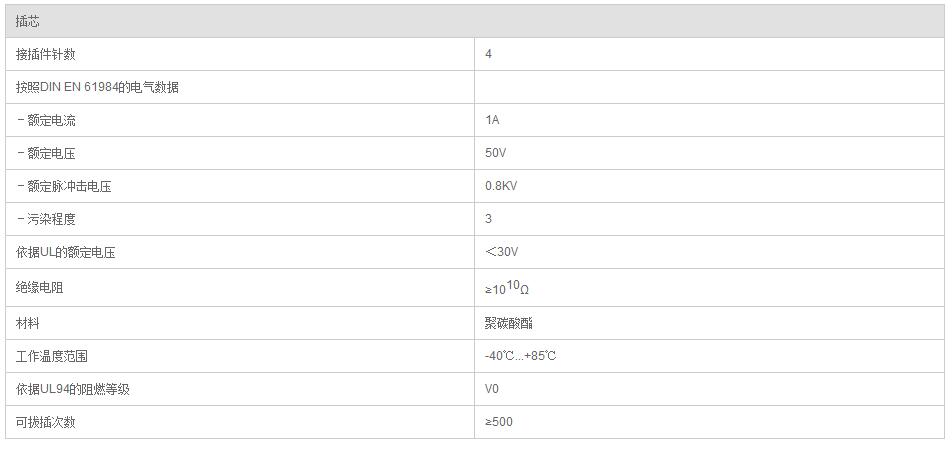The height and width of the screenshot is (450, 952).
Task: Select the 按照DIN EN 61984的电气数据 row
Action: point(475,87)
